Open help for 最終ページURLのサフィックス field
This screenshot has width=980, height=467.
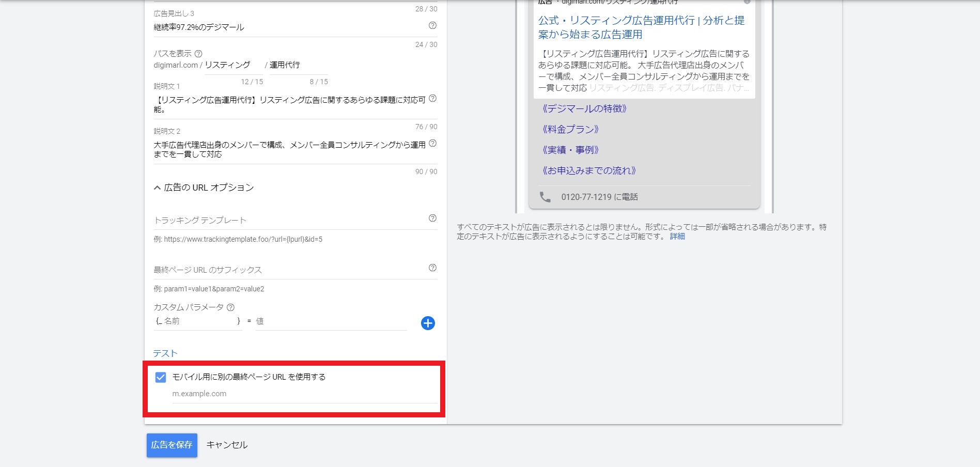point(433,268)
